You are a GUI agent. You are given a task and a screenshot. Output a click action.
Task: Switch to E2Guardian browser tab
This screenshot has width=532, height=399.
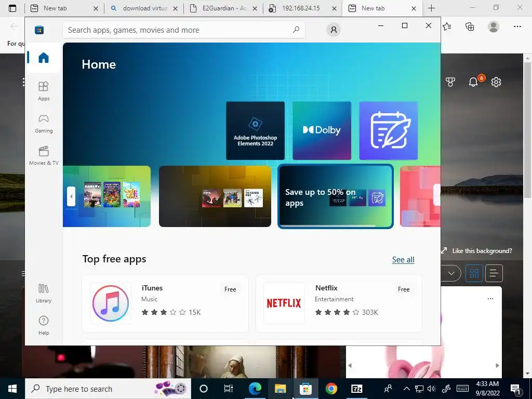pos(223,8)
